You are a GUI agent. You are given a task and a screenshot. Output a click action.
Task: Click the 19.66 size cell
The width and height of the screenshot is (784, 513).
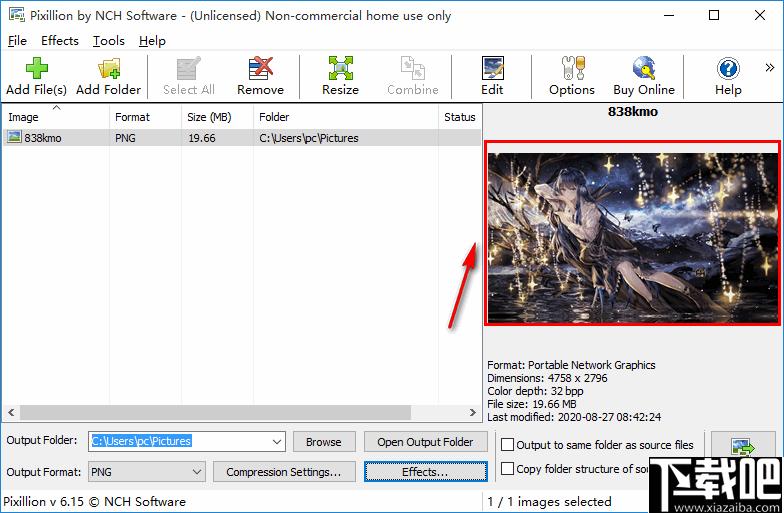[x=202, y=138]
